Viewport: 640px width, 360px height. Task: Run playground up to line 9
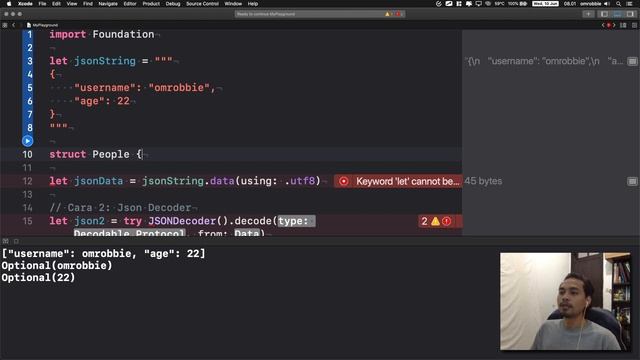pyautogui.click(x=27, y=141)
